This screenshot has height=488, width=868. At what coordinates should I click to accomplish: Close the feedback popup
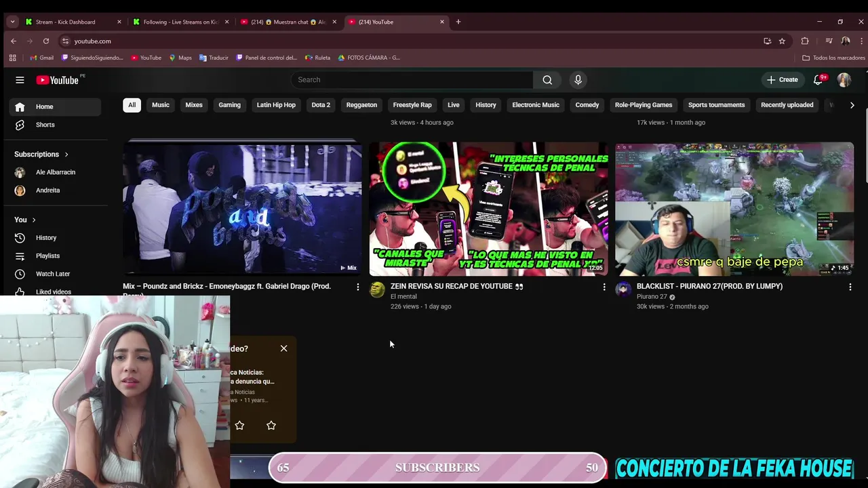283,348
